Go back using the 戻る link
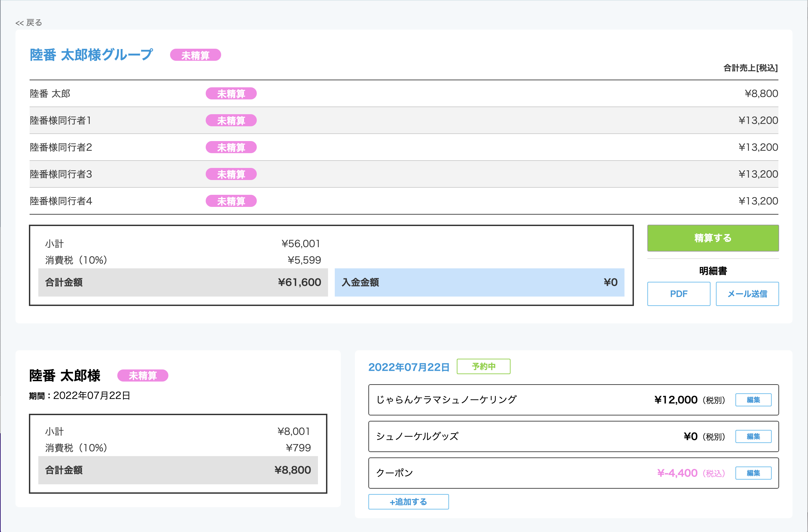This screenshot has height=532, width=808. click(x=29, y=23)
